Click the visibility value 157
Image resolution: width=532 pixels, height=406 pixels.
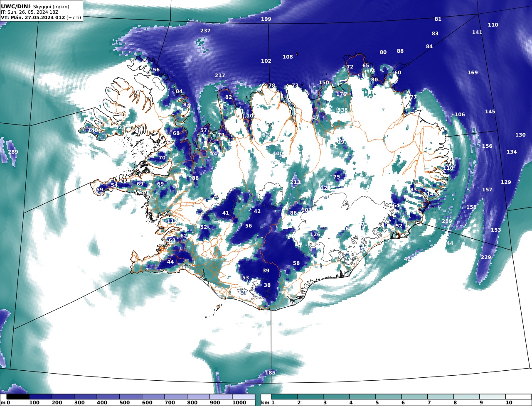coord(487,190)
